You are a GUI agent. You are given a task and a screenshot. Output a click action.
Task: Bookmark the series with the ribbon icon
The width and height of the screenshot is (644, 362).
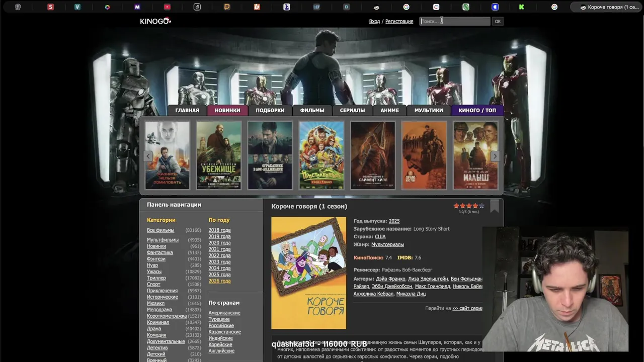point(495,206)
